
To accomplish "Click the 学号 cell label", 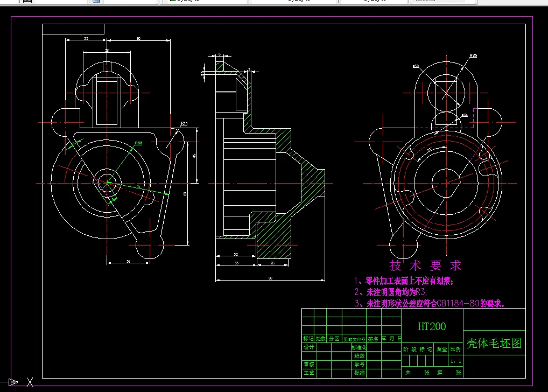I will click(360, 365).
